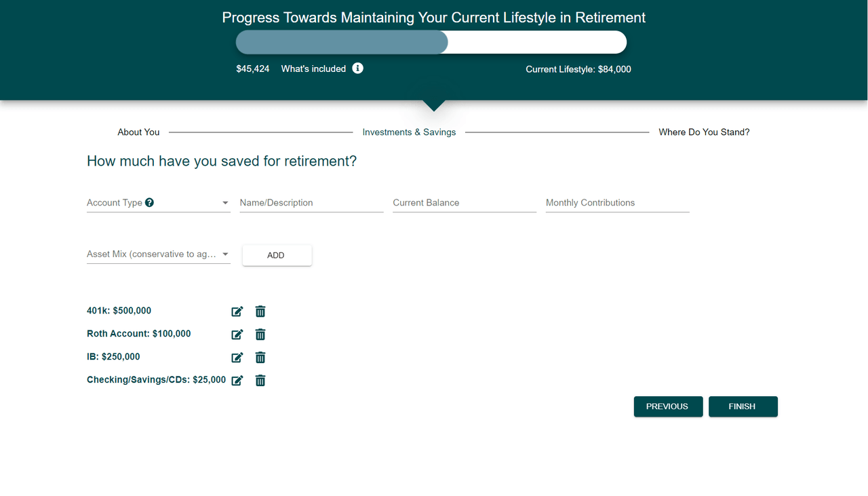Viewport: 868px width, 496px height.
Task: Click the Progress Towards Maintaining Lifestyle title
Action: (x=434, y=18)
